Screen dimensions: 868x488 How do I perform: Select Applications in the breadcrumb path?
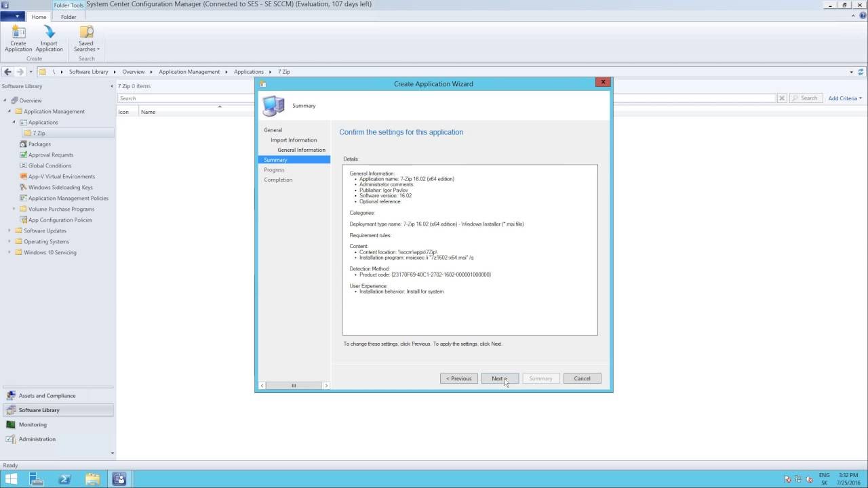point(248,72)
